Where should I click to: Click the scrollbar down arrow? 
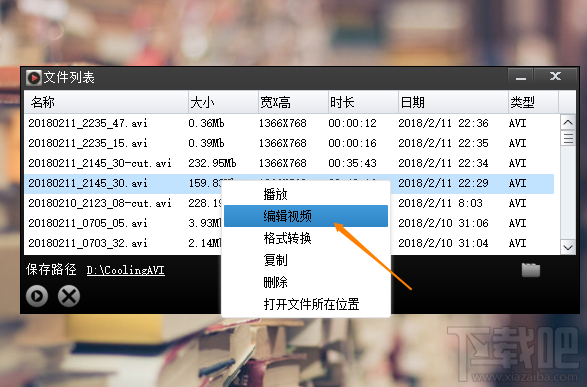coord(568,247)
